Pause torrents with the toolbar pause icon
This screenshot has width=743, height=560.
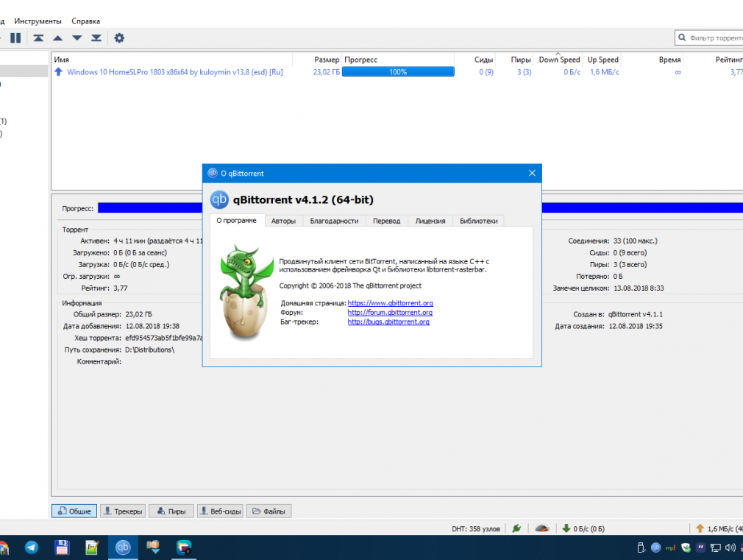[x=15, y=38]
